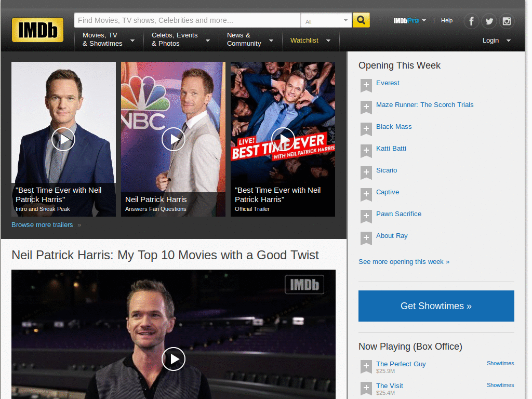The height and width of the screenshot is (399, 532).
Task: Add About Ray to watchlist ribbon
Action: [x=366, y=238]
